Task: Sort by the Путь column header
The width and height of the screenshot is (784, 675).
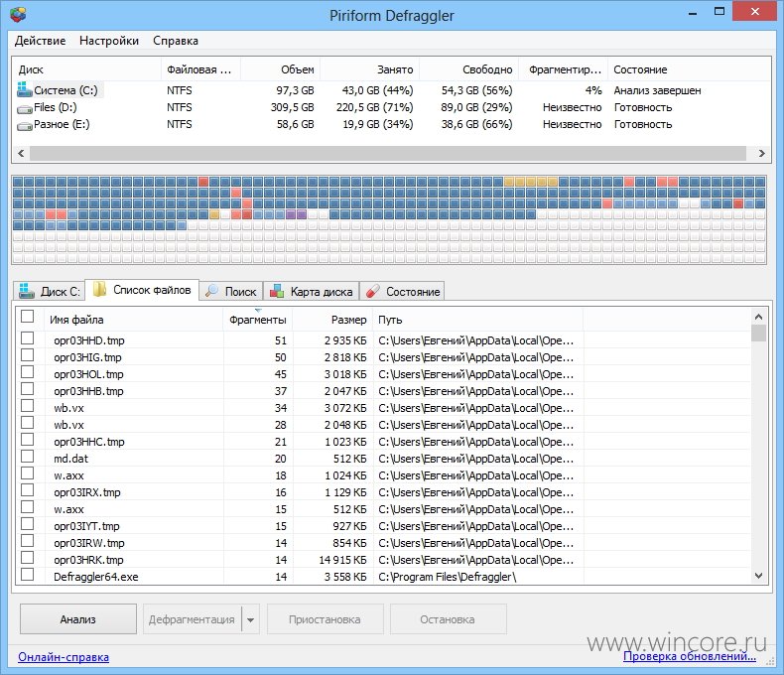Action: coord(478,320)
